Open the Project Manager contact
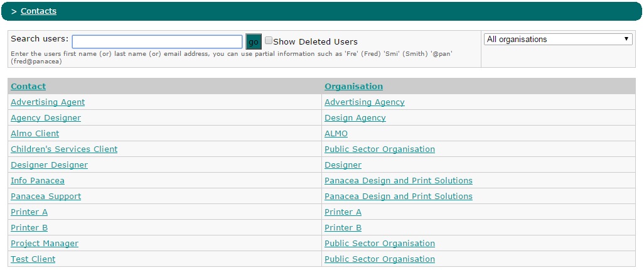Screen dimensions: 644x270 coord(45,243)
